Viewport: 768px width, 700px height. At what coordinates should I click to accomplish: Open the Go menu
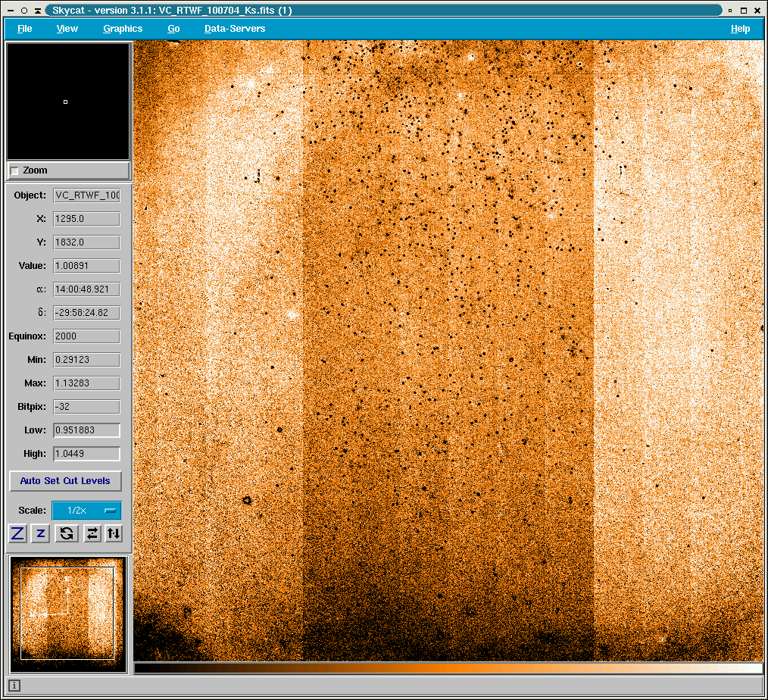pos(173,29)
